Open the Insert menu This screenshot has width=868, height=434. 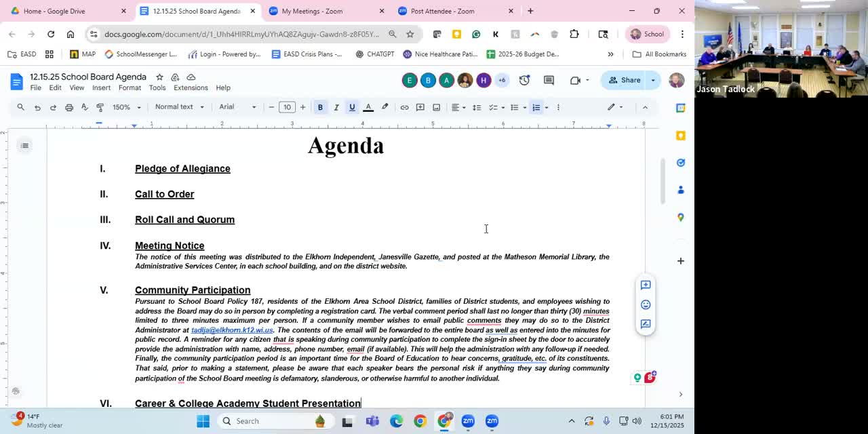101,87
